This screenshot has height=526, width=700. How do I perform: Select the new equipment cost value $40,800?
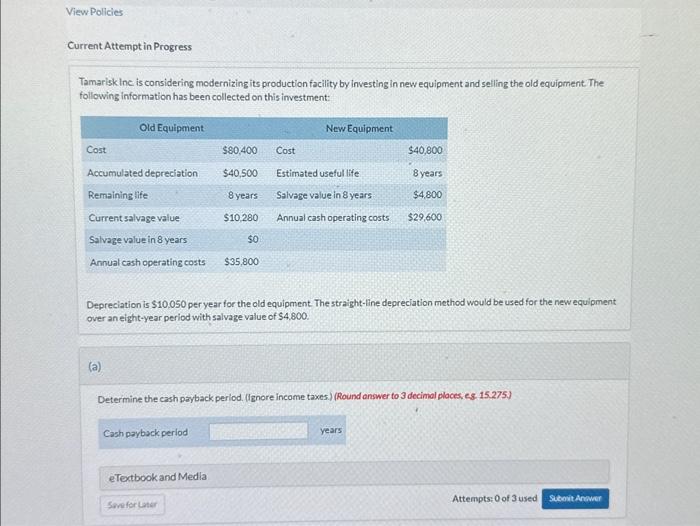click(x=425, y=150)
